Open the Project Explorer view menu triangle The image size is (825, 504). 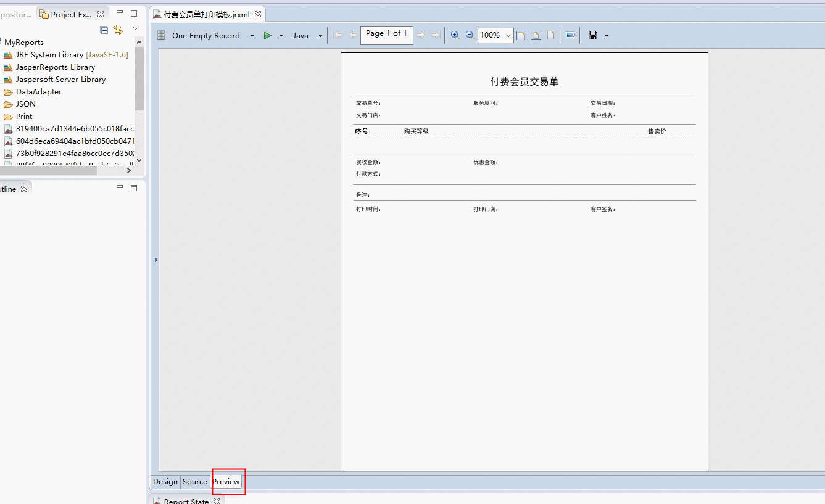click(x=135, y=28)
